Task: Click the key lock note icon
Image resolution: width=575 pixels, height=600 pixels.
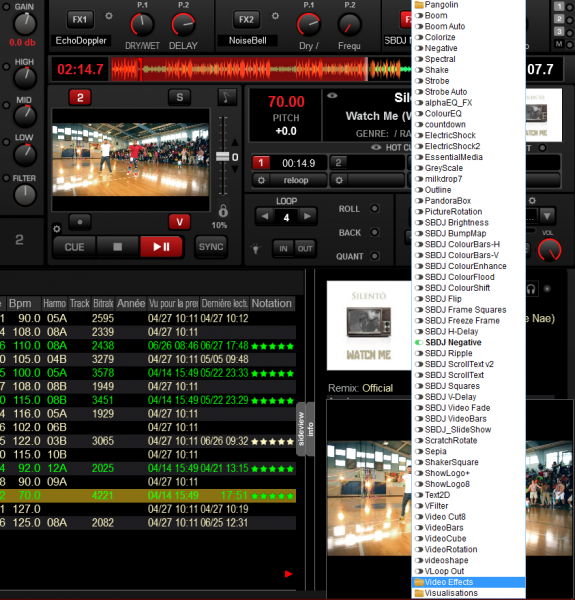Action: pos(227,97)
